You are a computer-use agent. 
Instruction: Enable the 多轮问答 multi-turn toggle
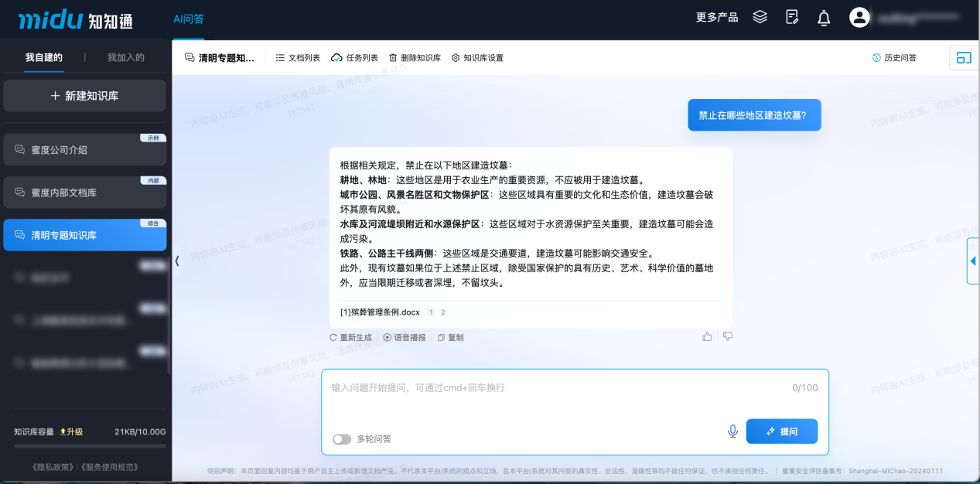[341, 438]
